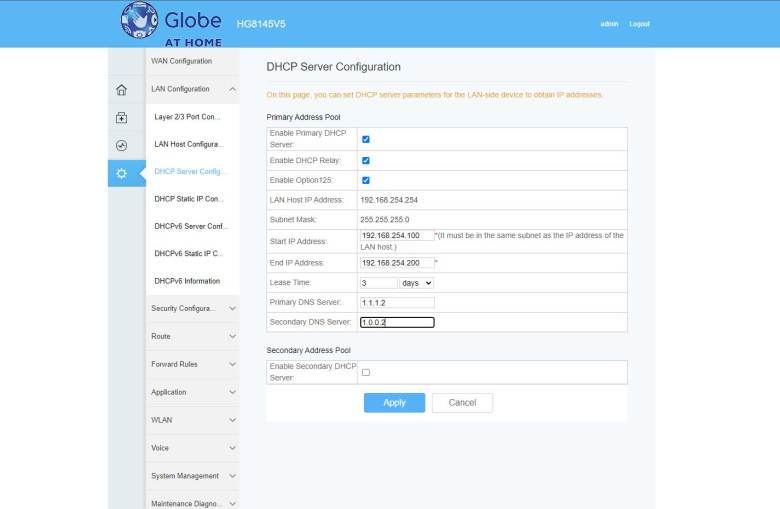Open the Home icon in sidebar
Viewport: 780px width, 509px height.
click(121, 90)
